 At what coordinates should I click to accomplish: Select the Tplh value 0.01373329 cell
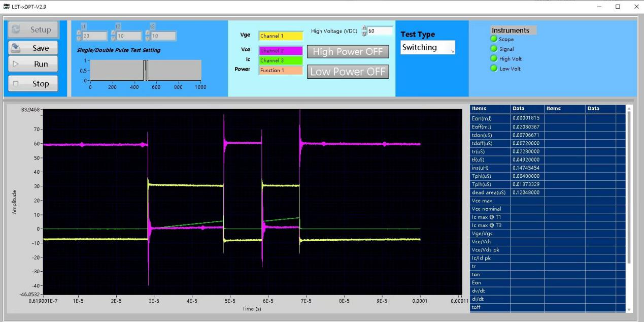[x=527, y=184]
